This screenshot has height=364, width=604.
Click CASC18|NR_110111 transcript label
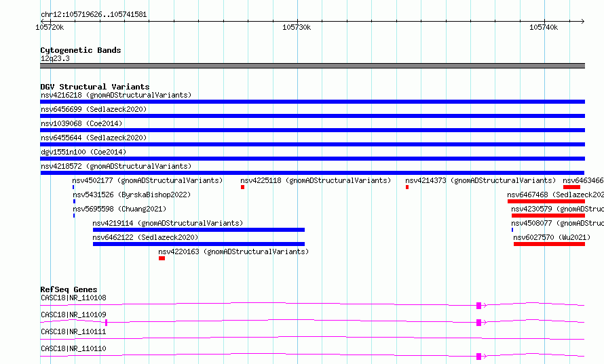point(73,331)
